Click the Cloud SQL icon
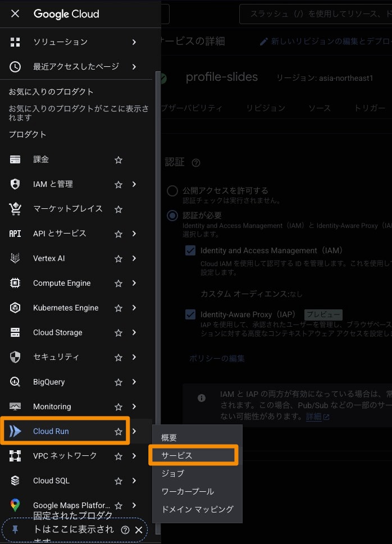The height and width of the screenshot is (544, 392). pyautogui.click(x=15, y=481)
